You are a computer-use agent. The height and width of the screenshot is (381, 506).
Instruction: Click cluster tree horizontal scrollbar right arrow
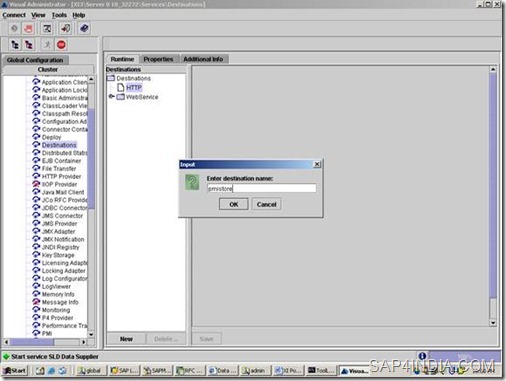tap(84, 342)
